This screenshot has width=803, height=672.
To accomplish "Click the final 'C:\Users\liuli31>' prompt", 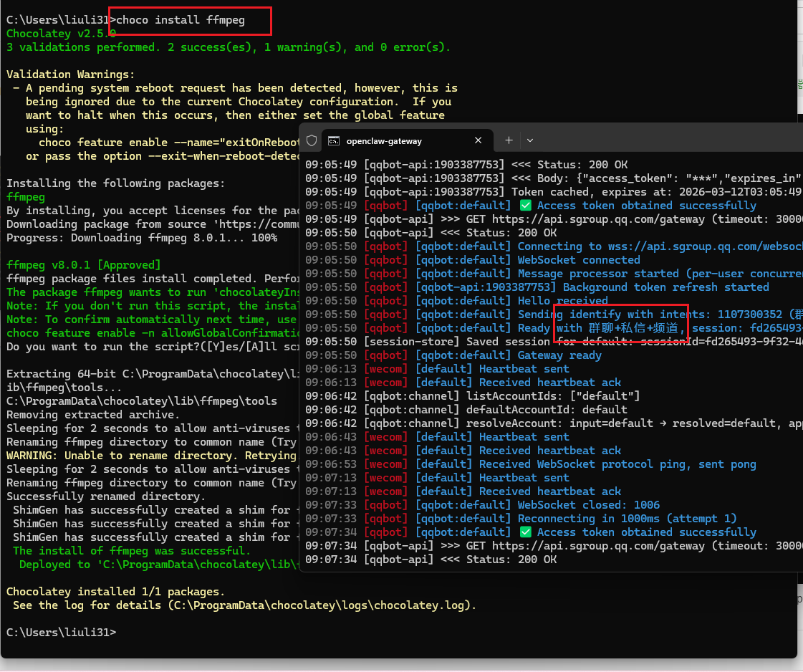I will click(x=61, y=633).
